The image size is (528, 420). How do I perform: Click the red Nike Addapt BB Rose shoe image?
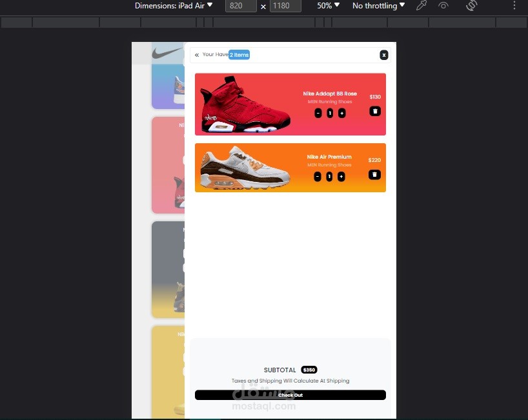coord(245,105)
